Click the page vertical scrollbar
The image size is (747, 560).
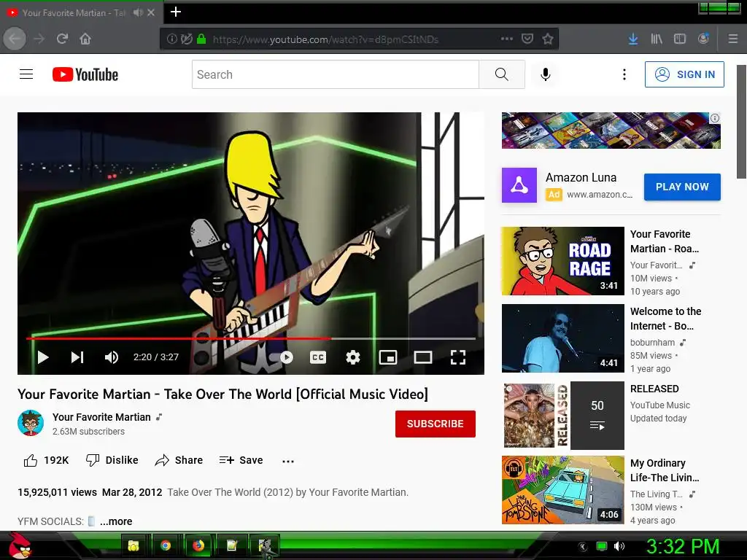(741, 122)
